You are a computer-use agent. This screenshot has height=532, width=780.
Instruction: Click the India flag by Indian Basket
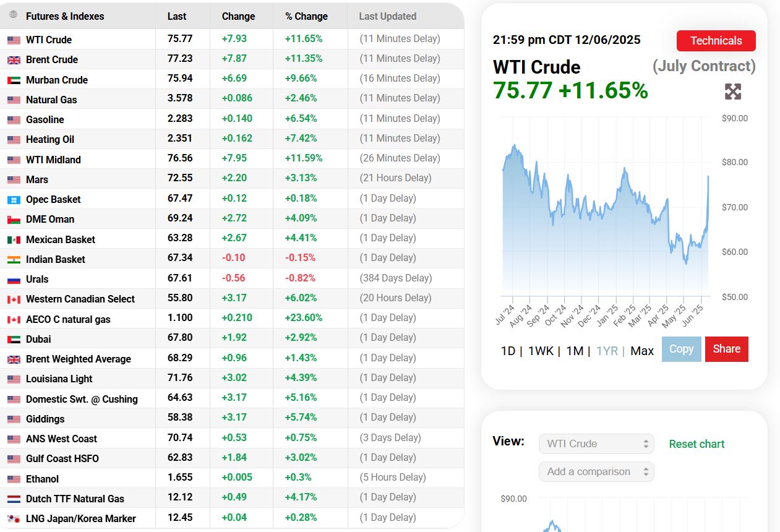coord(14,260)
